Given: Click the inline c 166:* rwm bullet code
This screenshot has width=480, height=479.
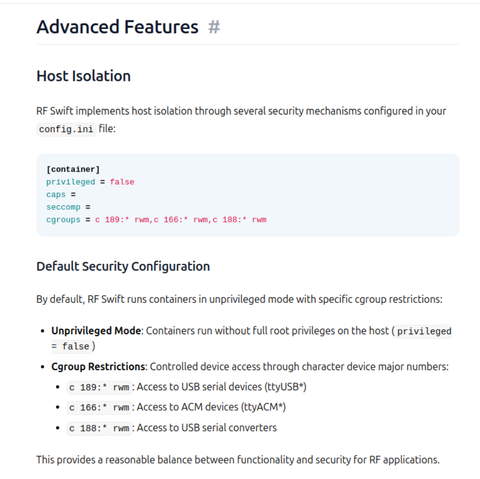Looking at the screenshot, I should [x=99, y=408].
